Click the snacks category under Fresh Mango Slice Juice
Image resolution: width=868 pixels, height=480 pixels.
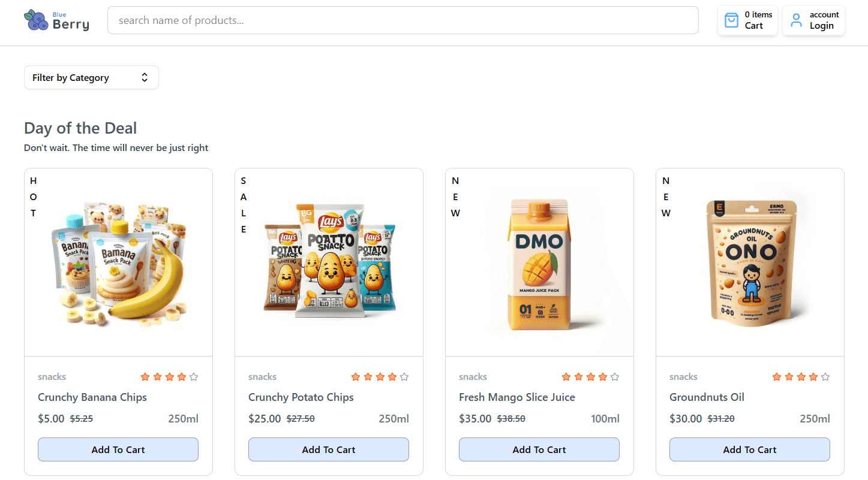(473, 376)
